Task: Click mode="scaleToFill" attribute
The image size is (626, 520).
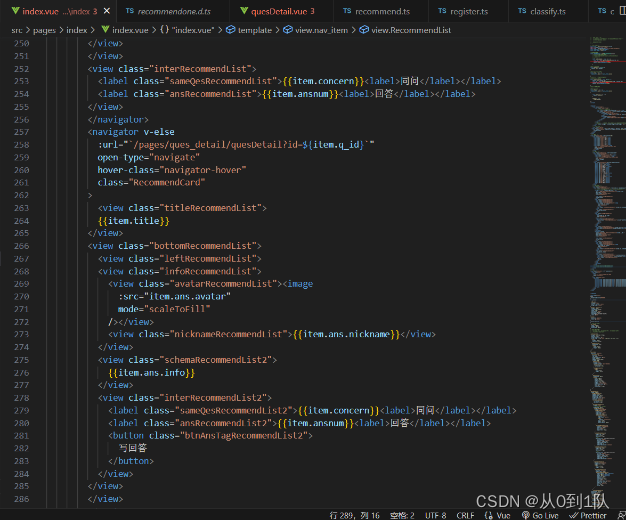Action: (x=164, y=309)
